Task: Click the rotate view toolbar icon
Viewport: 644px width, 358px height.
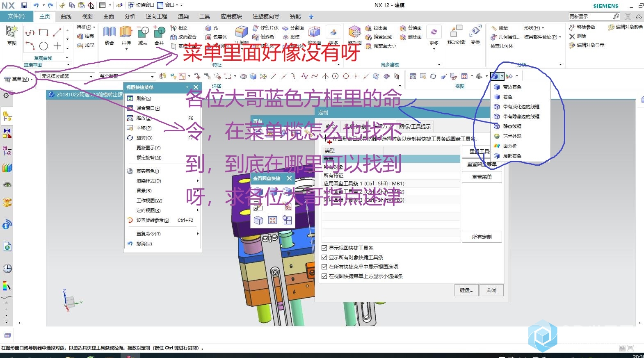Action: point(433,76)
